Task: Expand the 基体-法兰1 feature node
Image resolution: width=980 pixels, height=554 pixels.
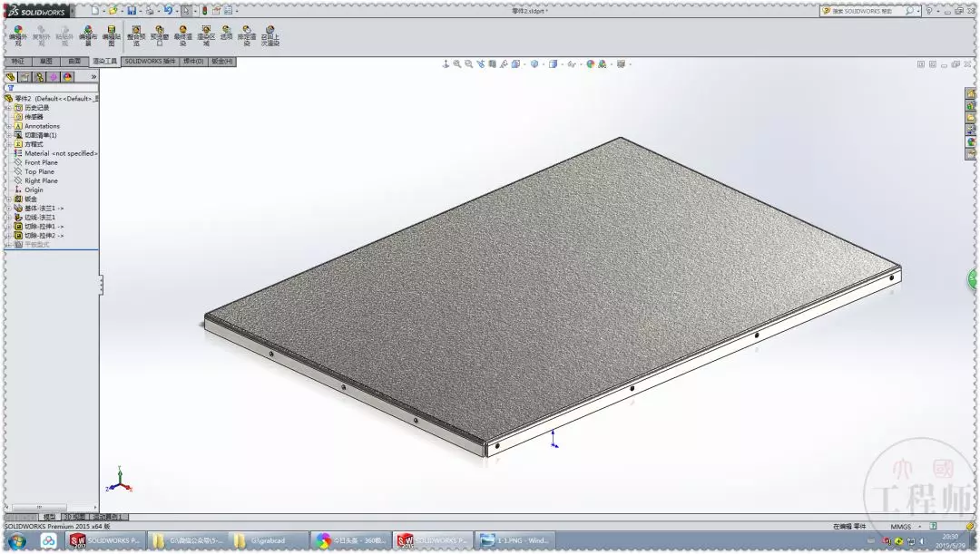Action: tap(9, 208)
